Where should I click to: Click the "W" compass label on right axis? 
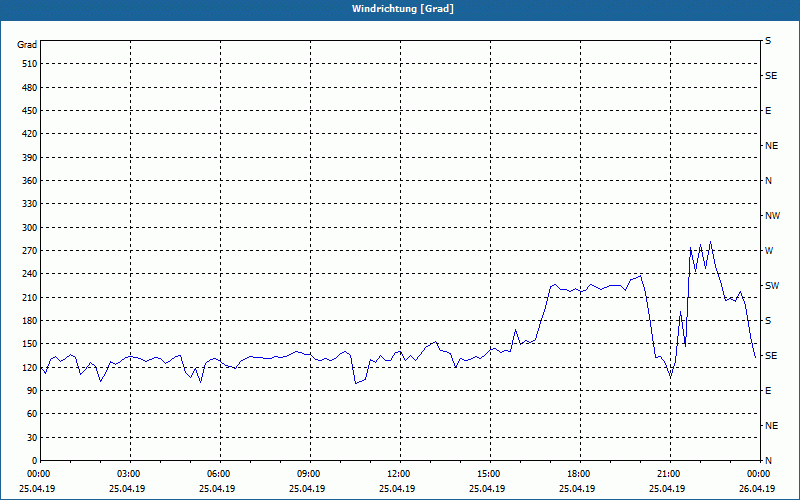[769, 251]
